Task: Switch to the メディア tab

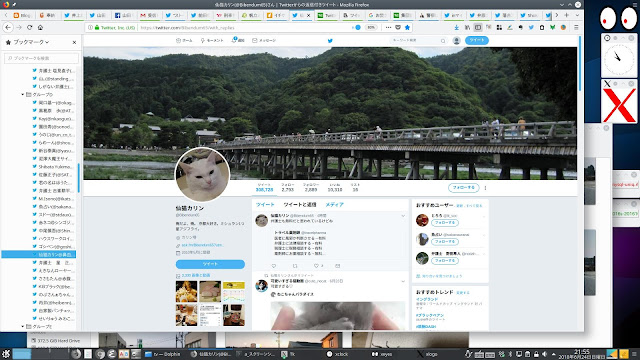Action: 334,204
